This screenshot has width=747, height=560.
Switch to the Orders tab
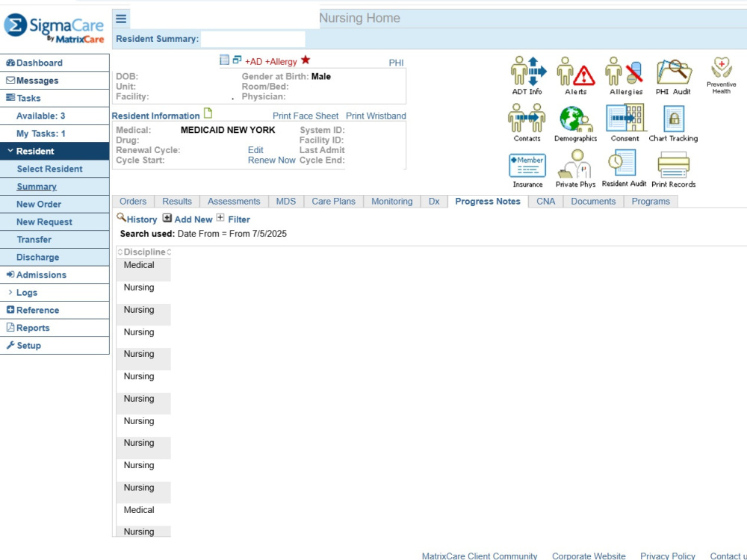tap(133, 202)
